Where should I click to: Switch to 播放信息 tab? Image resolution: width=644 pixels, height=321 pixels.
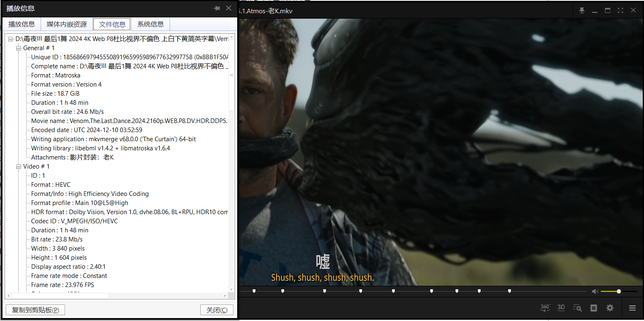click(22, 24)
